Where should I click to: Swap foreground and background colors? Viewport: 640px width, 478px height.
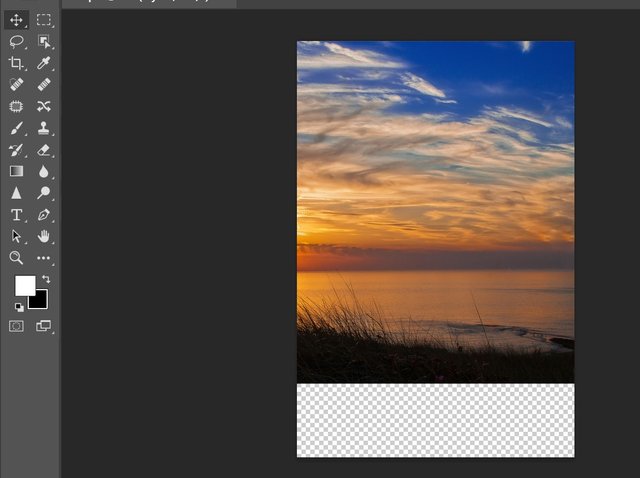(x=46, y=279)
